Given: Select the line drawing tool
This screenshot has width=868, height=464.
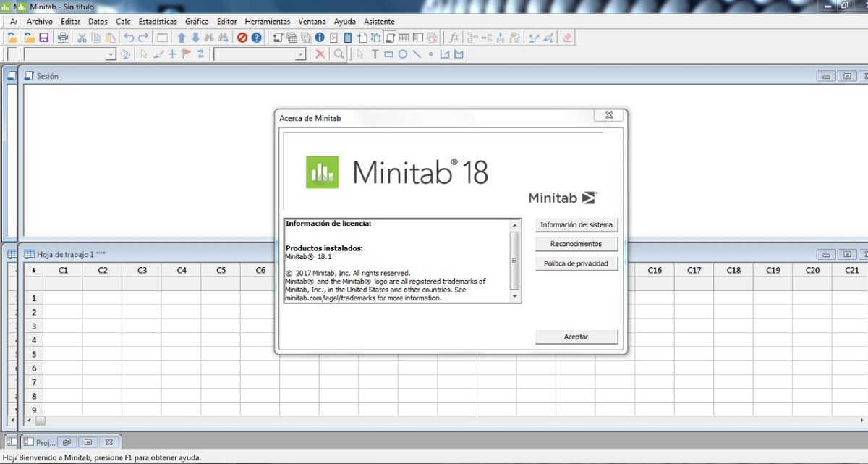Looking at the screenshot, I should (417, 54).
